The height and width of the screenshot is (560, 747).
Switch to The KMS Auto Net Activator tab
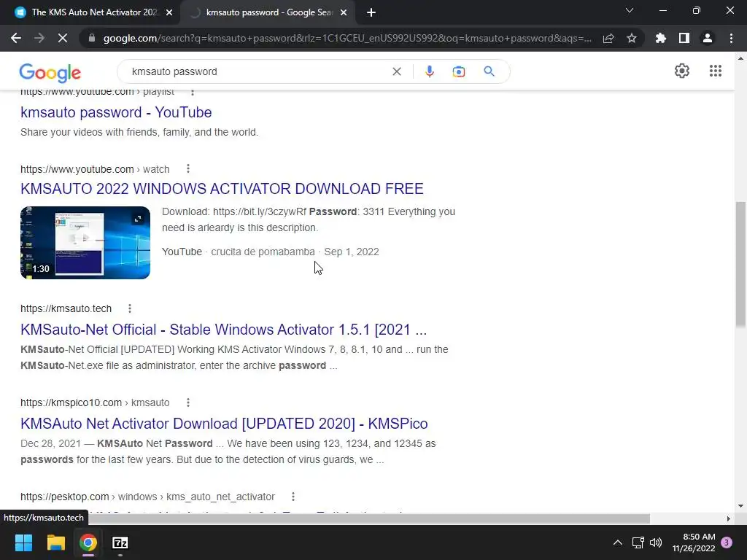click(90, 12)
